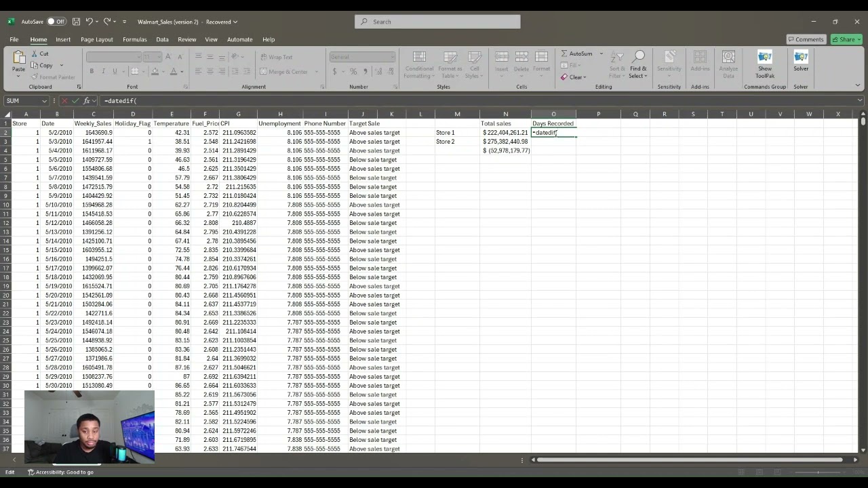This screenshot has height=488, width=868.
Task: Apply the Fill Color bucket swatch
Action: 155,71
